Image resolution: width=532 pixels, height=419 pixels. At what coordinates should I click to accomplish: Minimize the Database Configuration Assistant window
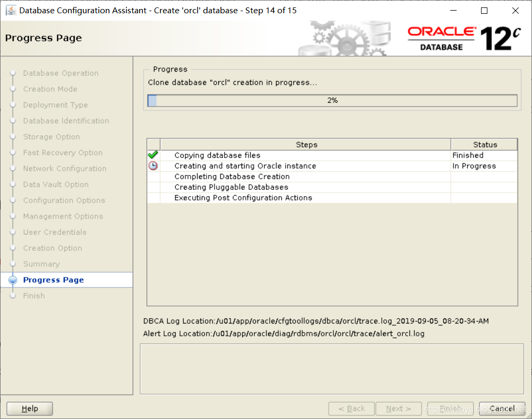pos(453,11)
